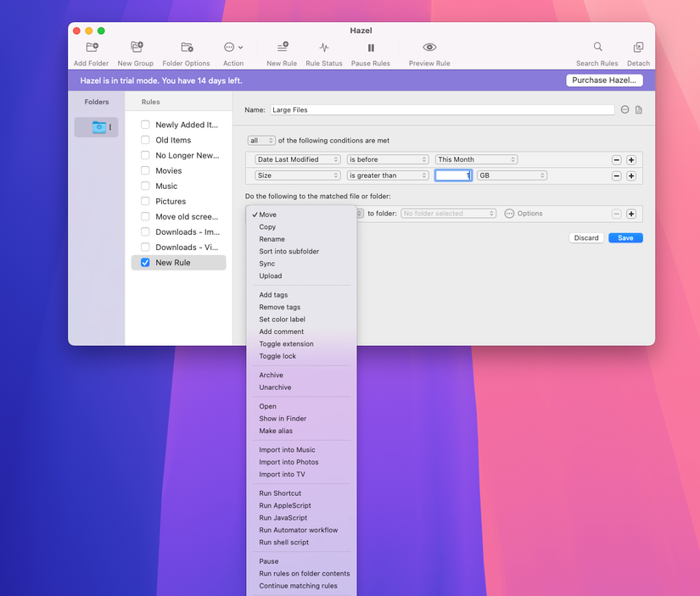Select Run shell script menu item
Image resolution: width=700 pixels, height=596 pixels.
coord(283,543)
